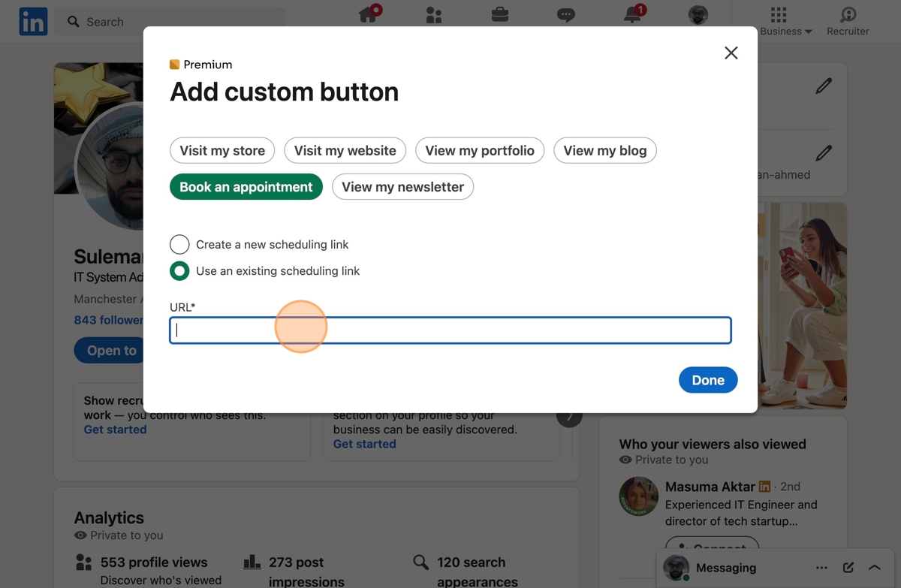Select the View my portfolio option
901x588 pixels.
(x=480, y=150)
